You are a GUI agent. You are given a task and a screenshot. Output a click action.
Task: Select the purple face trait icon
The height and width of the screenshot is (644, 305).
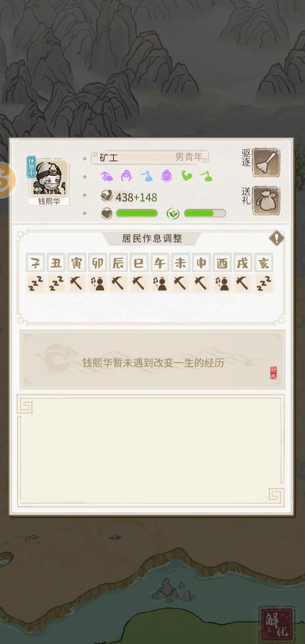(x=167, y=176)
